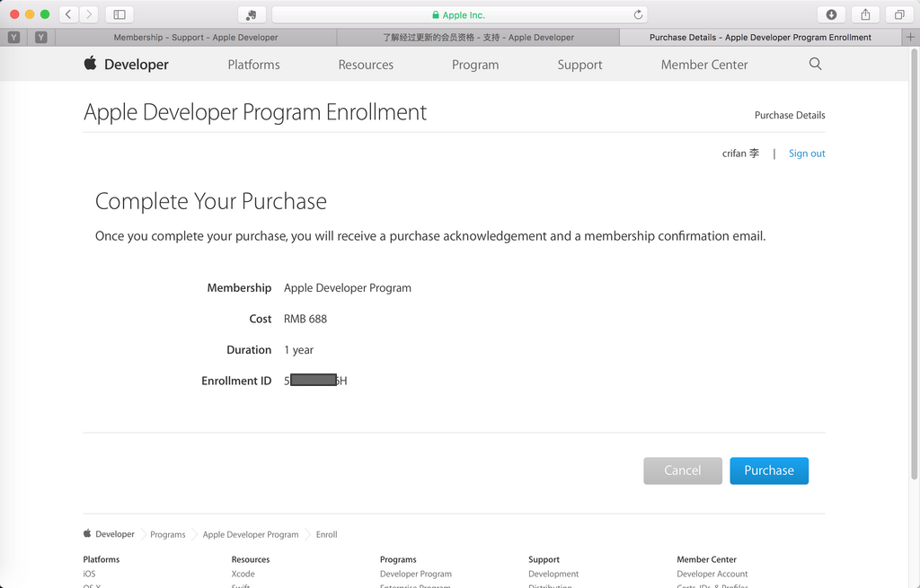Click the Sign out link

tap(807, 154)
